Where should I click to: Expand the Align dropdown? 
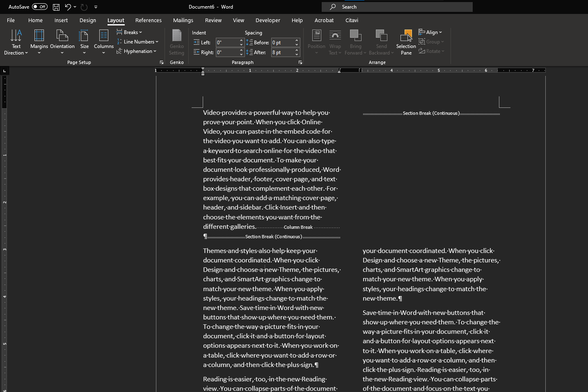430,32
